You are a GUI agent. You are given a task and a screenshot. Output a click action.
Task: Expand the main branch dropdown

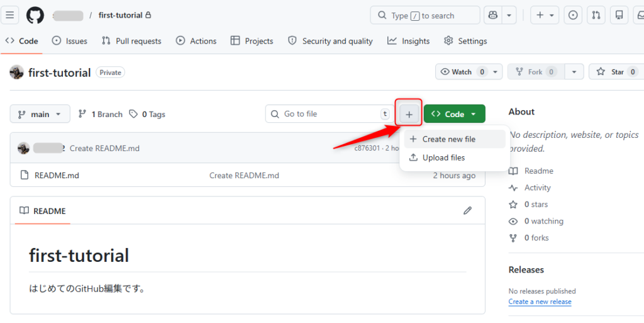[40, 114]
